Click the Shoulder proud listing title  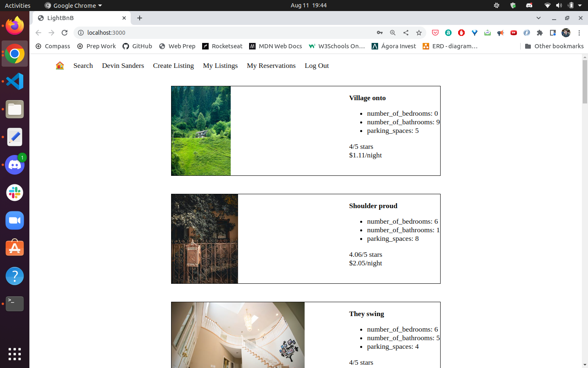[373, 206]
